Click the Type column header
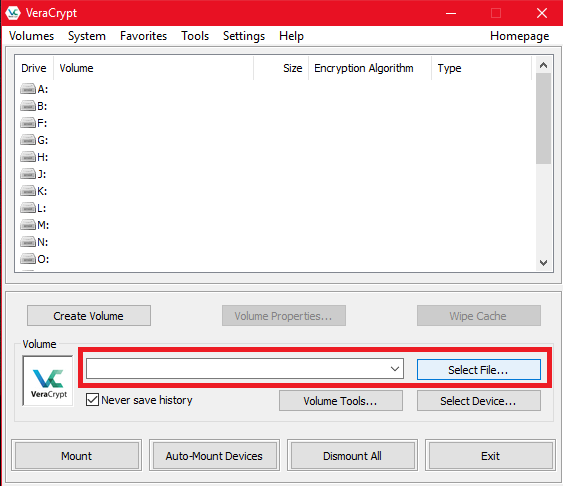563x486 pixels. click(481, 68)
